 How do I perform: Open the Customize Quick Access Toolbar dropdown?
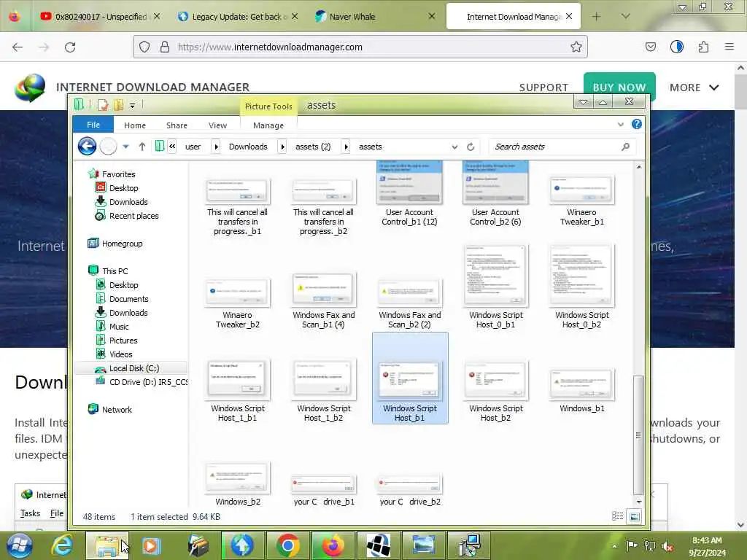133,105
